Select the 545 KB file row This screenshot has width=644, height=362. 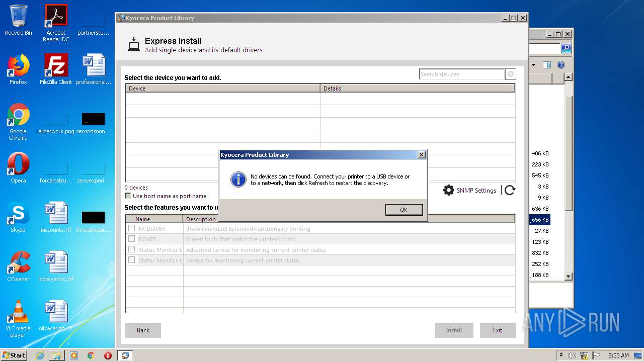click(540, 175)
